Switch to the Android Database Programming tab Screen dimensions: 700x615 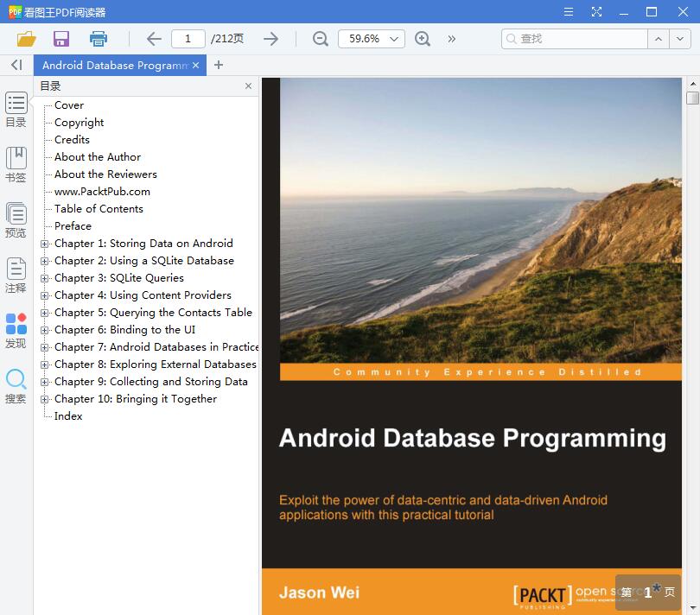click(115, 65)
